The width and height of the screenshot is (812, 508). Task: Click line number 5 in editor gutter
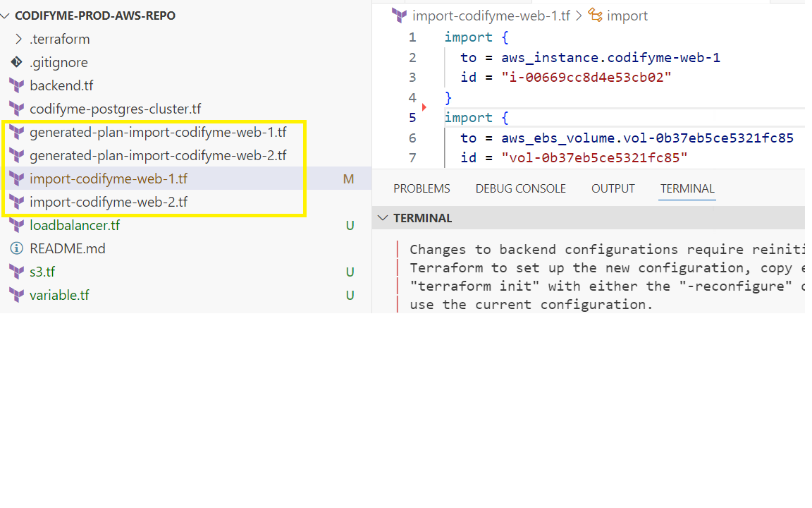coord(412,117)
